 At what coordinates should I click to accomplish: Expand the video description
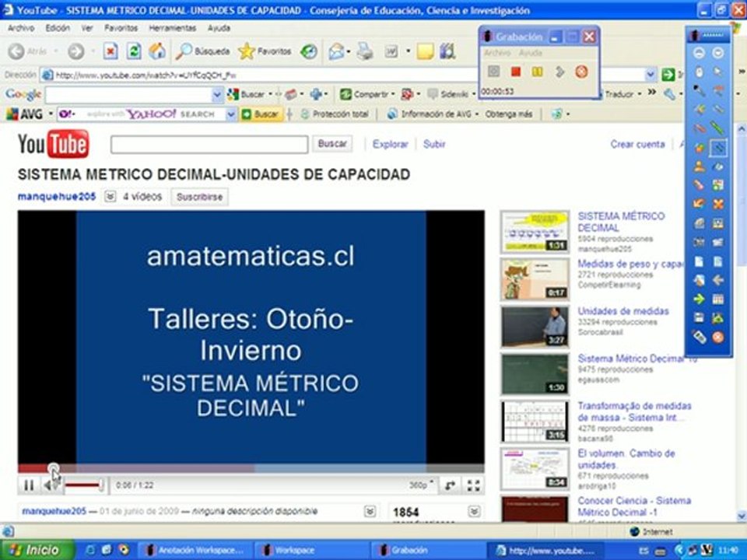coord(370,512)
